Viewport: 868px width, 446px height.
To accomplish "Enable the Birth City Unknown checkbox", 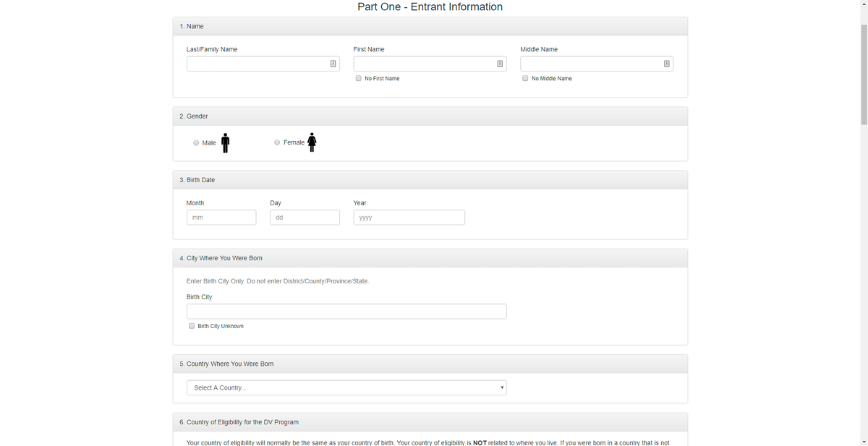I will (192, 326).
